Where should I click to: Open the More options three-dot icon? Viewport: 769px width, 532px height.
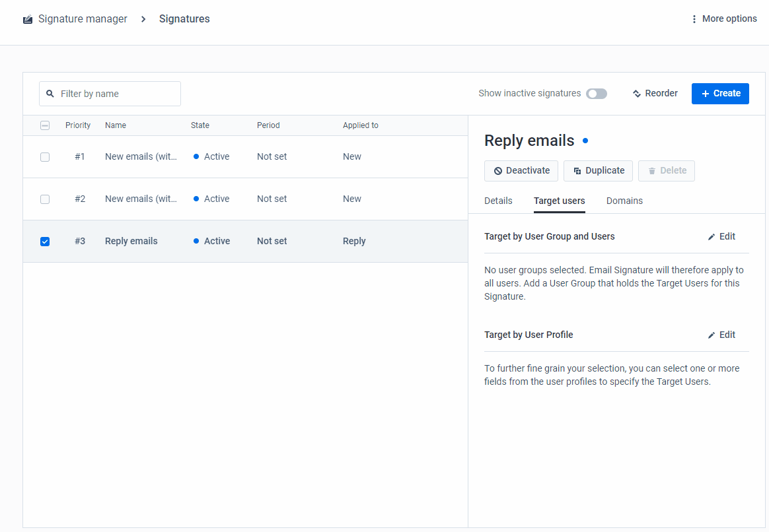[694, 18]
